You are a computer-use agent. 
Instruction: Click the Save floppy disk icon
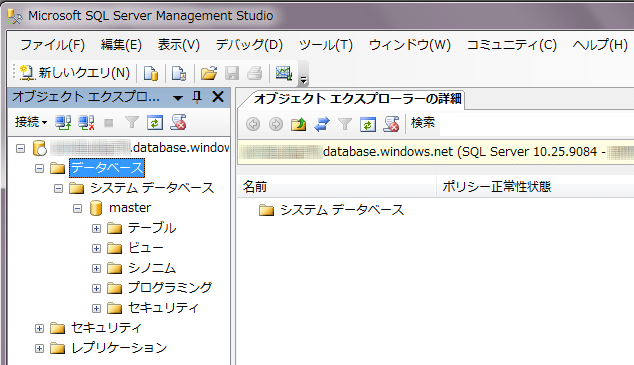[232, 73]
